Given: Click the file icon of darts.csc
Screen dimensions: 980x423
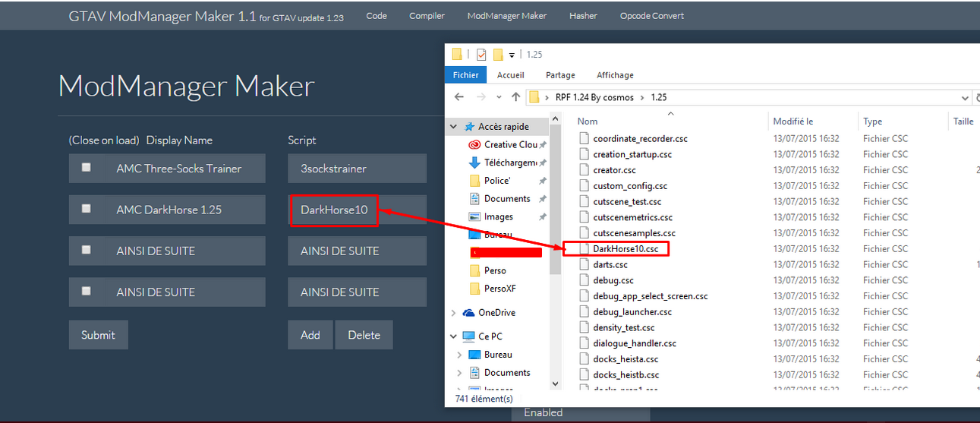Looking at the screenshot, I should (584, 264).
